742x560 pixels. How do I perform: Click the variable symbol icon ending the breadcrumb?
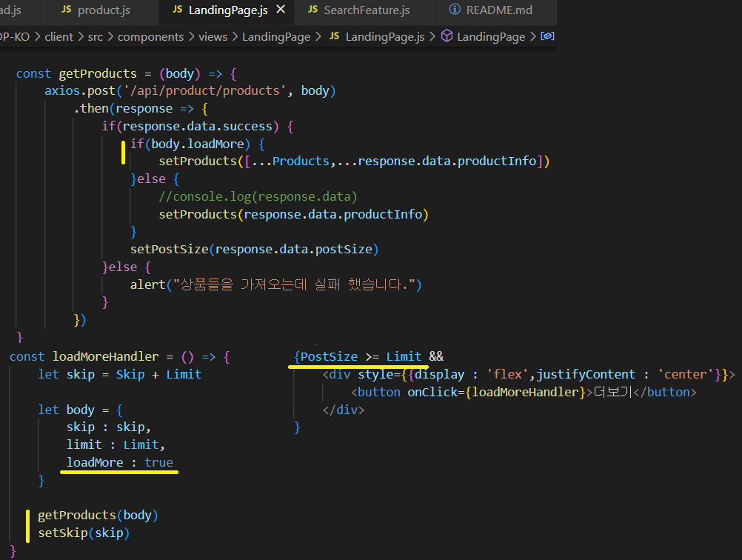pyautogui.click(x=547, y=36)
